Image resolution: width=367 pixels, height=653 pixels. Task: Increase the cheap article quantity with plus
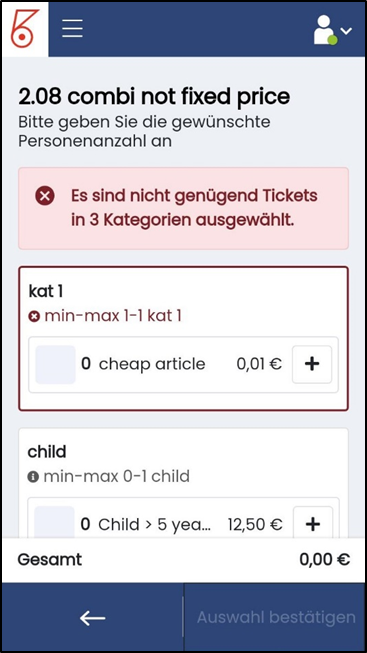pyautogui.click(x=312, y=364)
